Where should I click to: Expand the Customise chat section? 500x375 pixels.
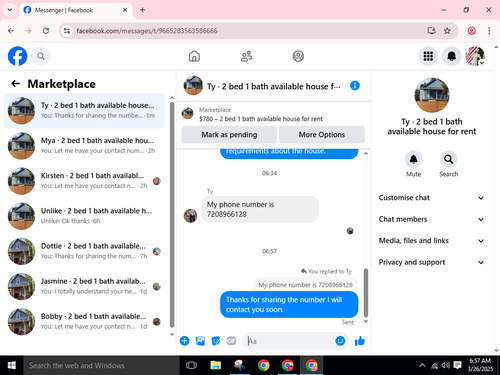431,198
